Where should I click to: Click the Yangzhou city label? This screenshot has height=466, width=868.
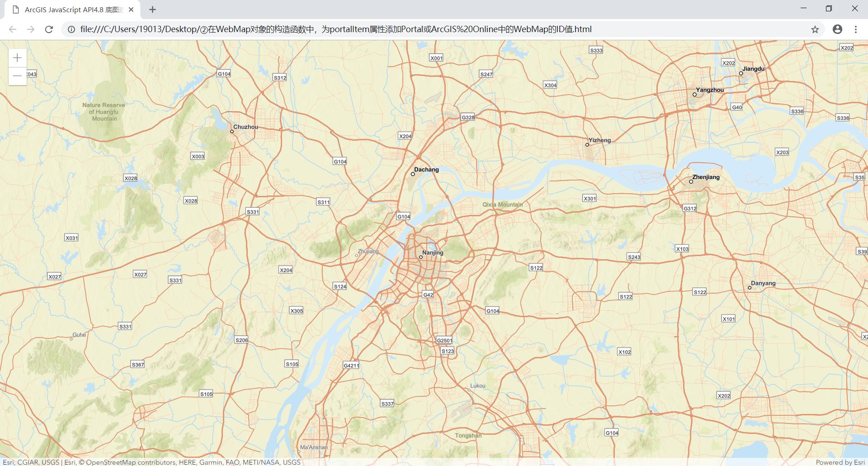[709, 90]
